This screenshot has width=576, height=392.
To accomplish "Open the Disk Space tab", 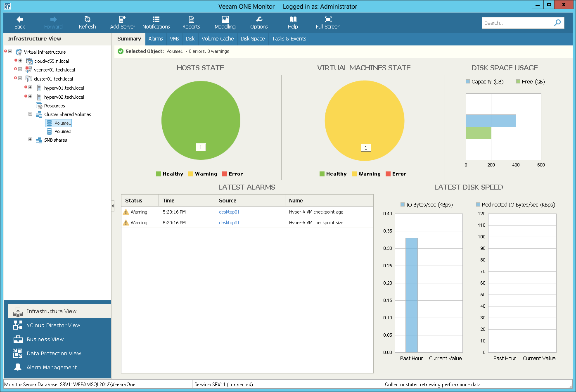I will click(253, 39).
